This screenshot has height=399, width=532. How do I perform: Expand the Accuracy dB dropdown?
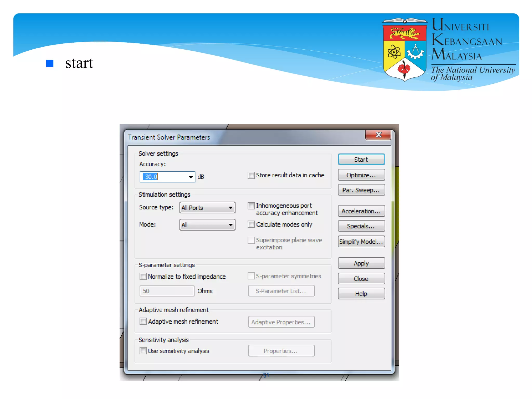pos(191,177)
